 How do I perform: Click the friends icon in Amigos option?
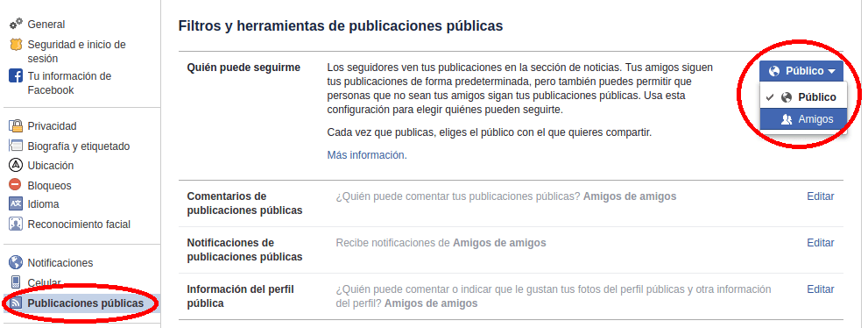point(786,119)
